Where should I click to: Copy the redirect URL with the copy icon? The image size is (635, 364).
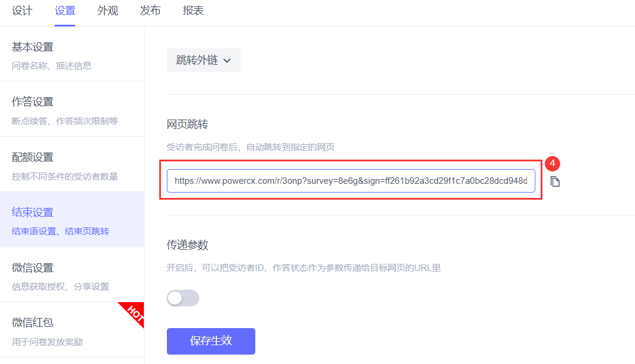[x=555, y=181]
